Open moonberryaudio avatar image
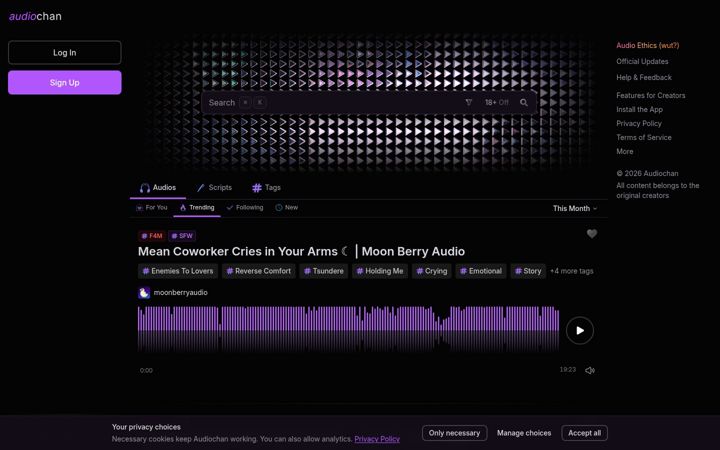Image resolution: width=720 pixels, height=450 pixels. (x=144, y=292)
